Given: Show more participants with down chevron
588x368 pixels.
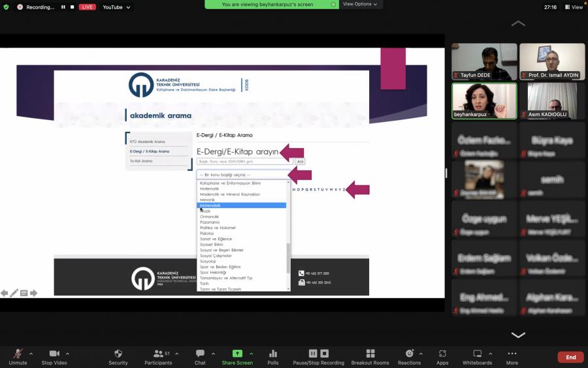Looking at the screenshot, I should click(x=518, y=335).
